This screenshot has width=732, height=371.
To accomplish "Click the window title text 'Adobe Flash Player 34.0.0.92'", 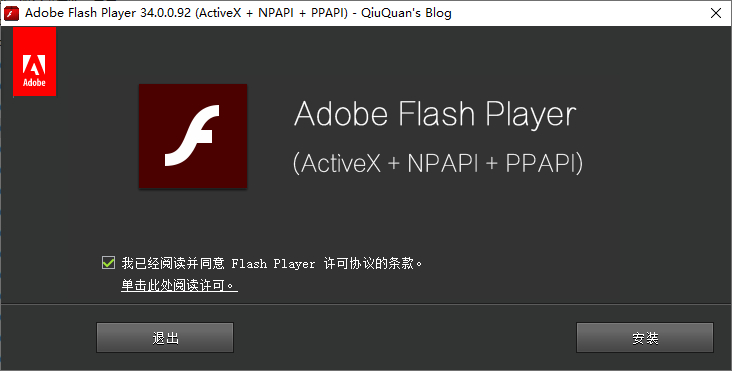I will point(108,13).
